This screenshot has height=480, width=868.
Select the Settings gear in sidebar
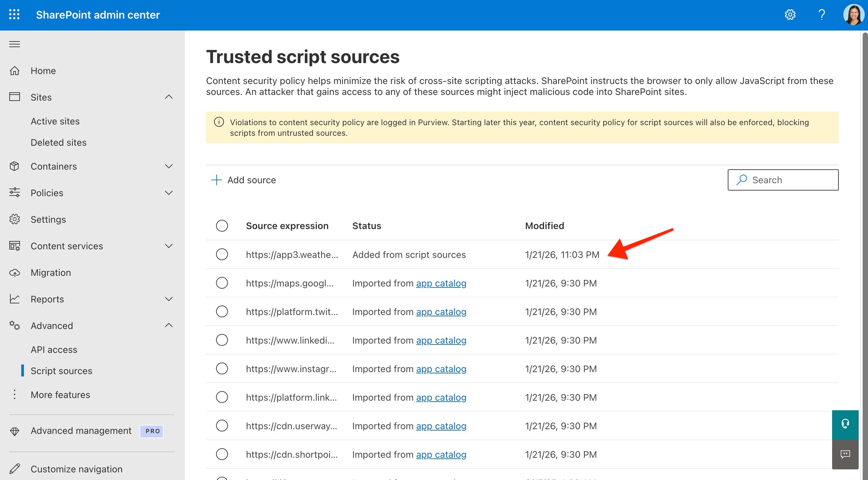click(x=15, y=219)
